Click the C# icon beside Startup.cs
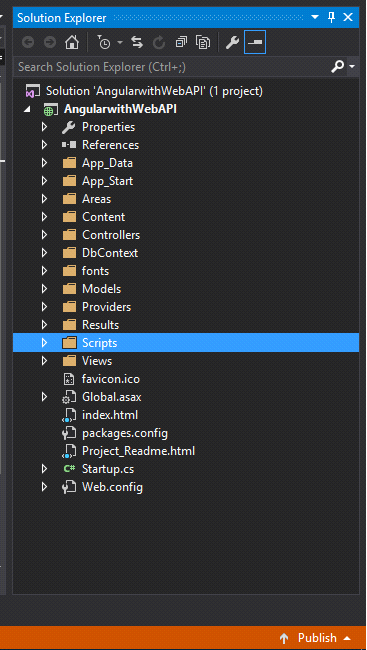 pos(69,469)
